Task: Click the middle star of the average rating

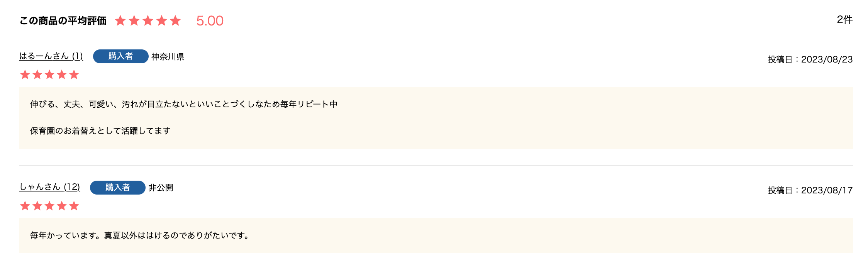Action: tap(148, 21)
